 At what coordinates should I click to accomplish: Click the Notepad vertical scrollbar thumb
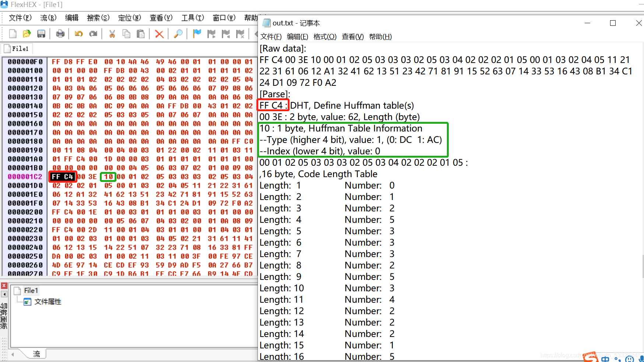[642, 267]
